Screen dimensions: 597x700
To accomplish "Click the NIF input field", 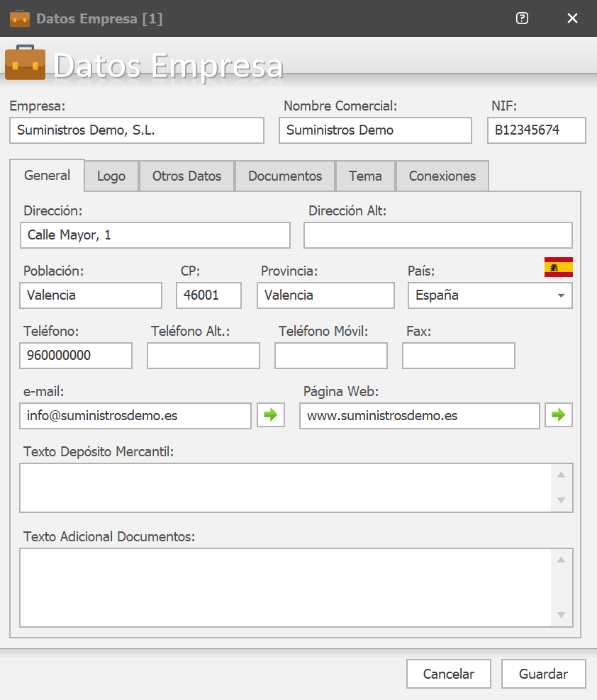I will pos(537,130).
